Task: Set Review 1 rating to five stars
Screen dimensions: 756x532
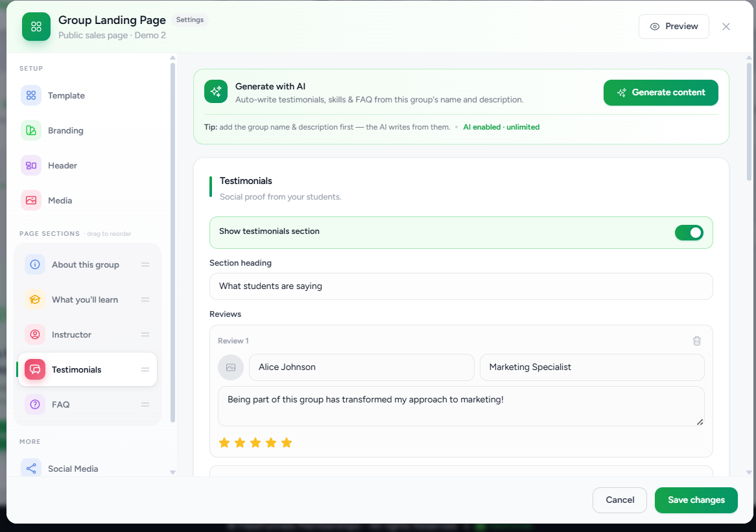Action: coord(287,443)
